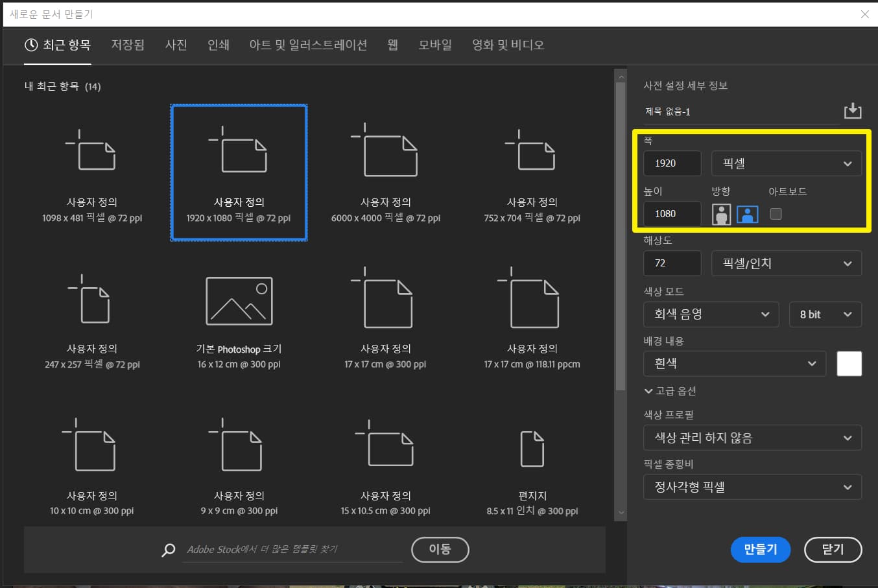The image size is (878, 588).
Task: Click the presets list scrollbar thumb
Action: pyautogui.click(x=621, y=237)
